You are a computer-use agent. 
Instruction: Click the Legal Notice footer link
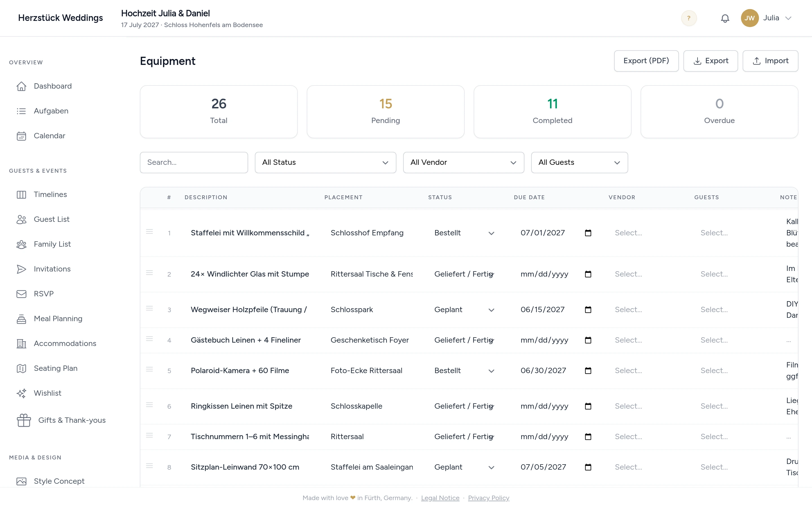[440, 498]
